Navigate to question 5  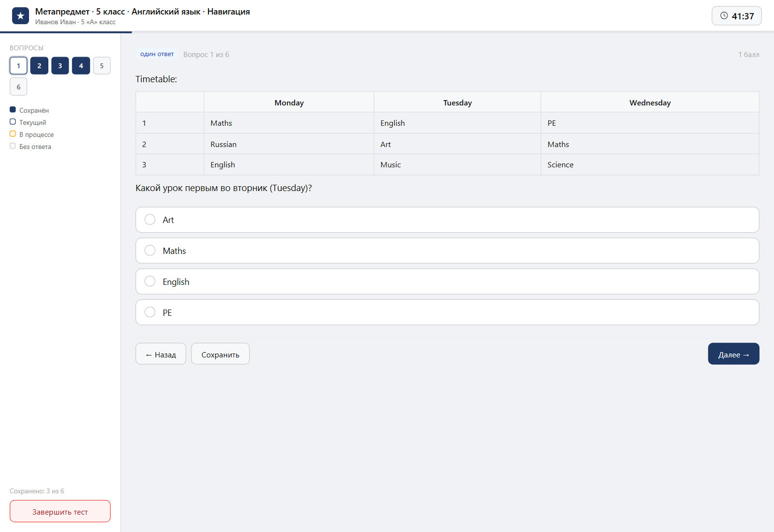tap(102, 66)
